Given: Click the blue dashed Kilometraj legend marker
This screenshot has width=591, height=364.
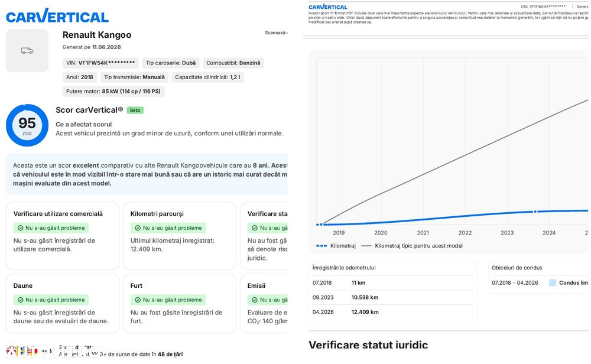Looking at the screenshot, I should point(322,246).
